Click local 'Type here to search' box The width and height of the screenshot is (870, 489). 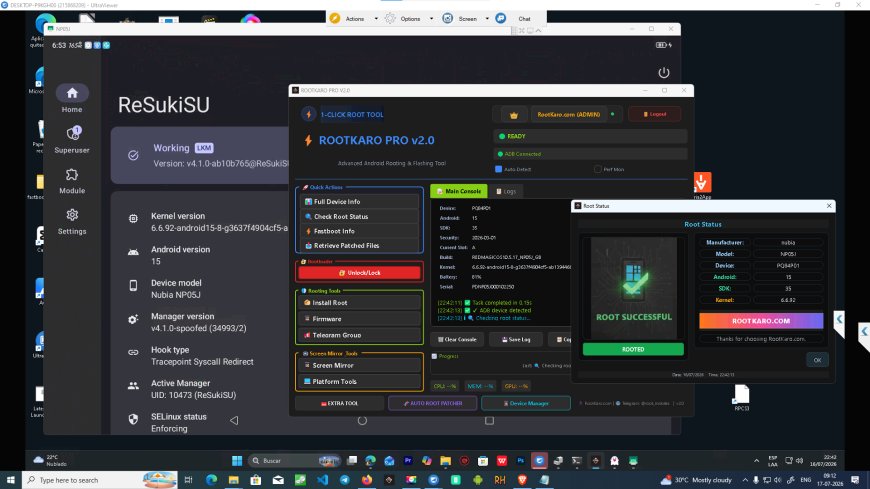100,480
